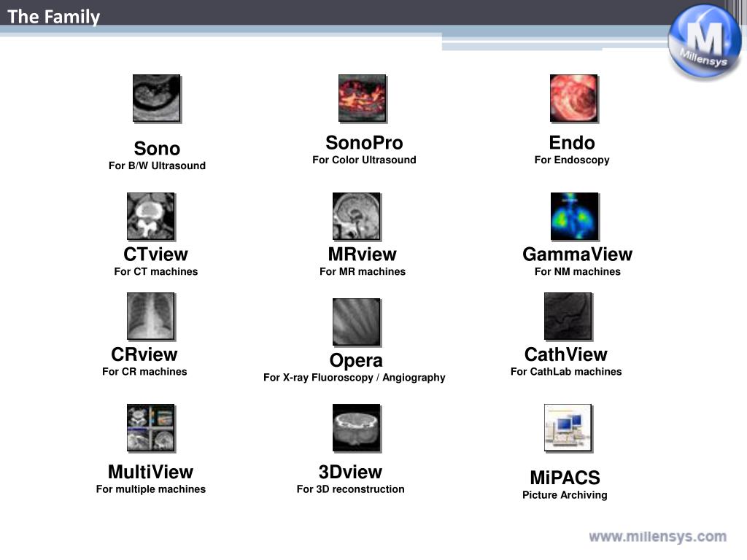Click 'For X-ray Fluoroscopy / Angiography' caption
Viewport: 747px width, 560px height.
355,378
